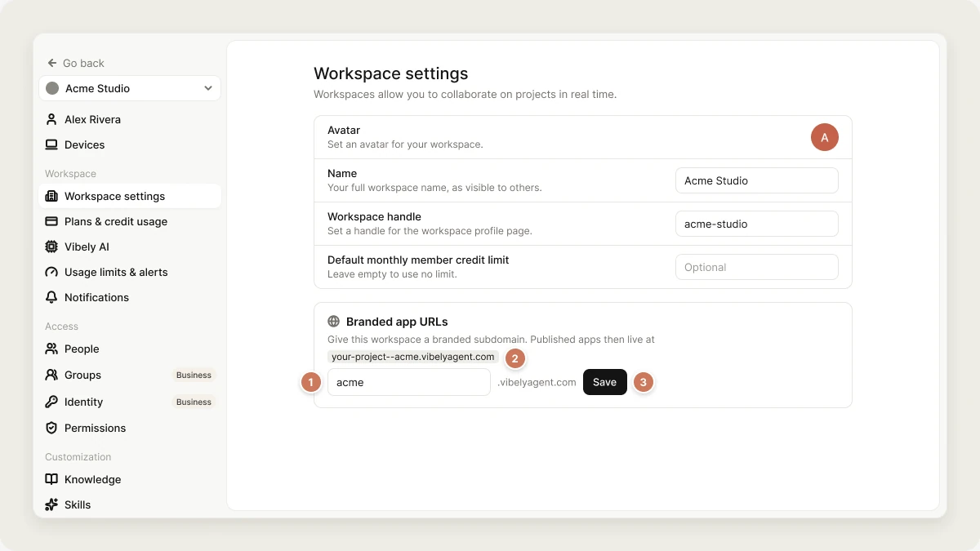Click the Usage limits gauge icon
The height and width of the screenshot is (551, 980).
click(x=51, y=272)
